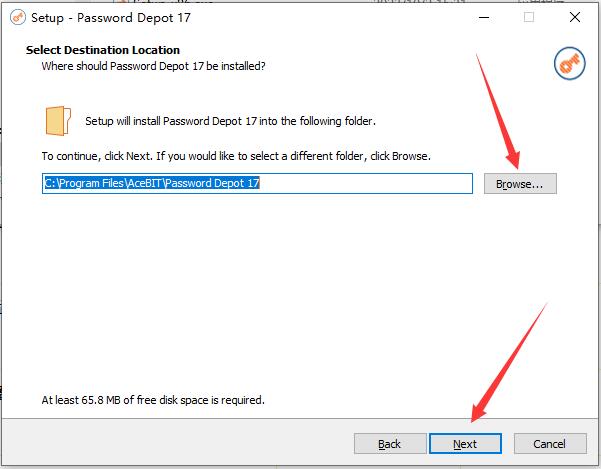
Task: Cancel the installation
Action: (x=550, y=444)
